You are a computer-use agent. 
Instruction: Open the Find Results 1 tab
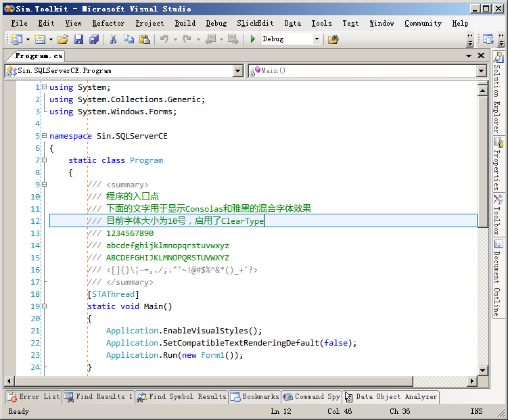98,397
